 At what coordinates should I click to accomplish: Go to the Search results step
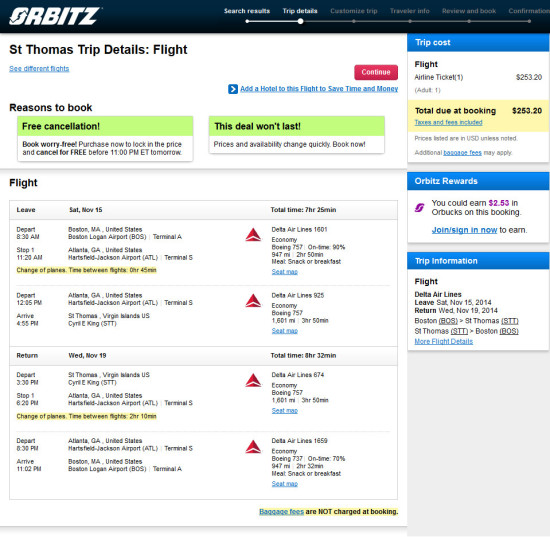click(247, 11)
